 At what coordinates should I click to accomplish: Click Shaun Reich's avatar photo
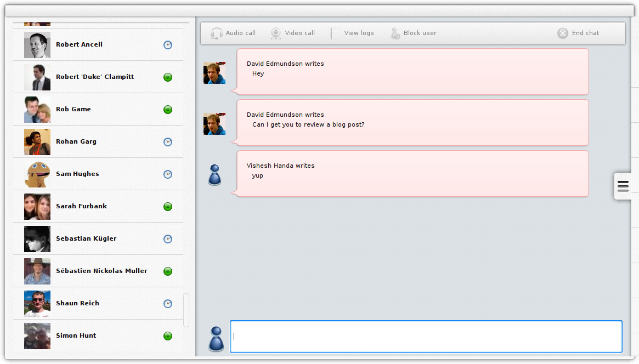(37, 304)
